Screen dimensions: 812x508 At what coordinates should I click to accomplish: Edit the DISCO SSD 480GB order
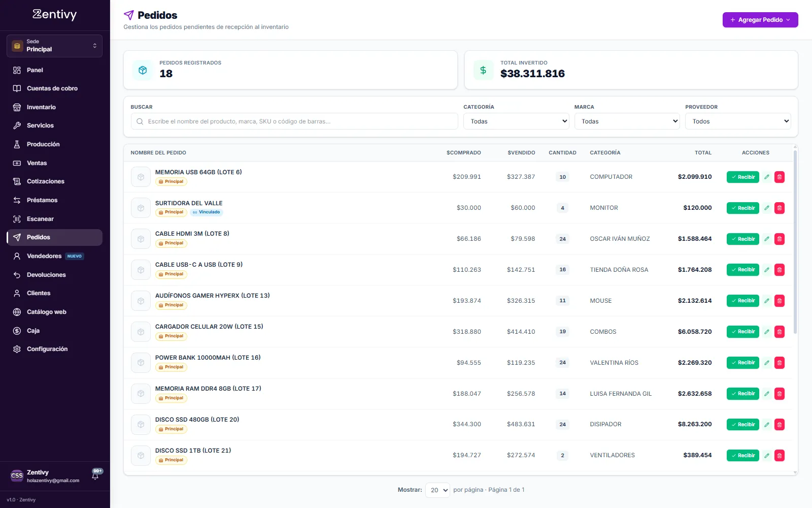pyautogui.click(x=767, y=424)
